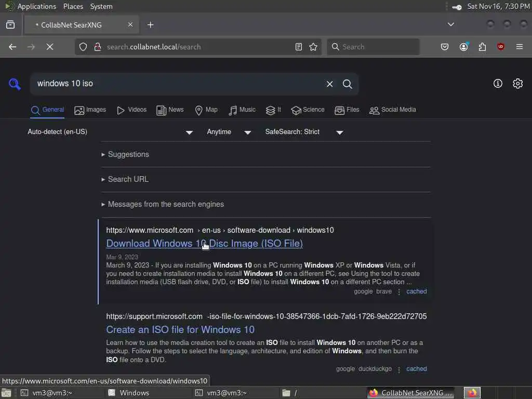Switch to the Music tab
Screen dimensions: 532x399
pyautogui.click(x=242, y=110)
